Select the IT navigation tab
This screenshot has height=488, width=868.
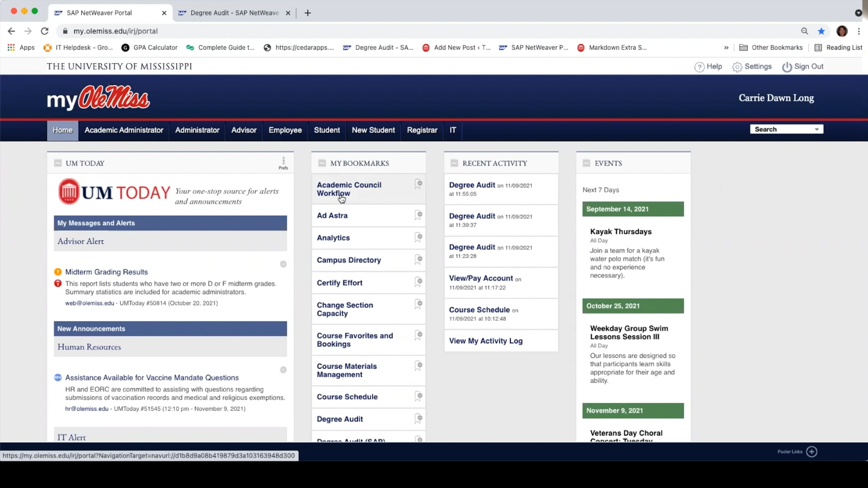click(453, 130)
